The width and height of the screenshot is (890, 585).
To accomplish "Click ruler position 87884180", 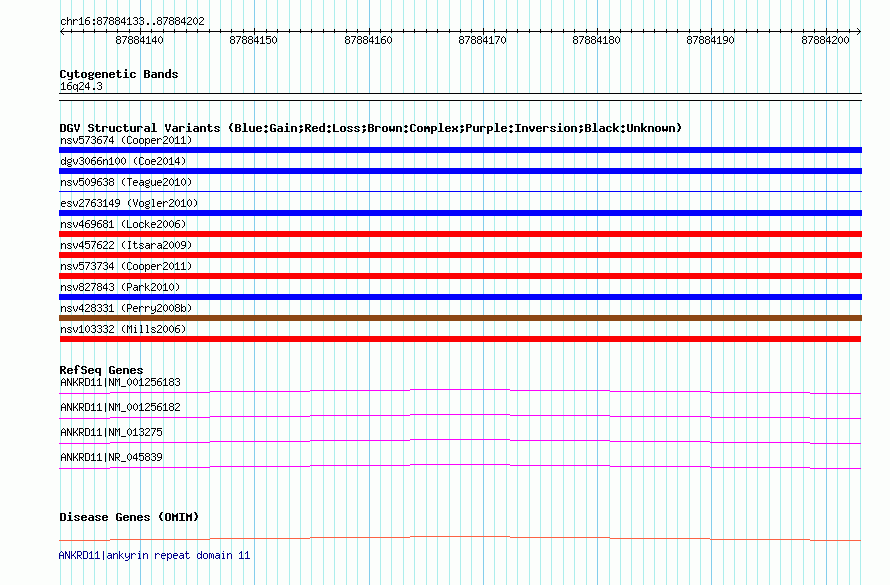I will (x=597, y=40).
